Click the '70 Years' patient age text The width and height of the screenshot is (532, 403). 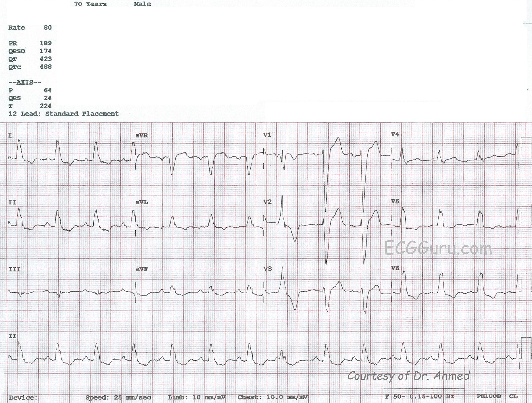[90, 4]
